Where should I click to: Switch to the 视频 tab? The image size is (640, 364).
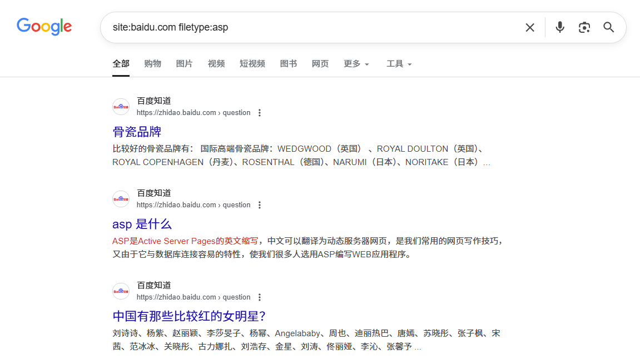[216, 64]
